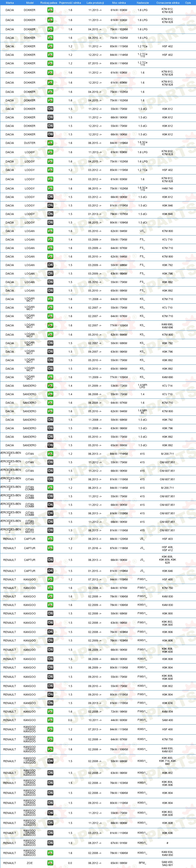Image resolution: width=196 pixels, height=868 pixels.
Task: Click the Lata produkcji column header
Action: 95,3
